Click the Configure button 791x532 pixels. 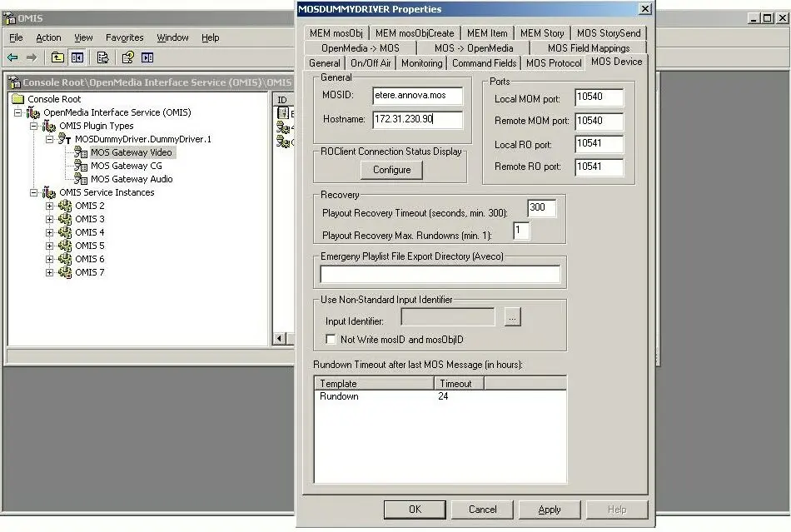coord(391,170)
